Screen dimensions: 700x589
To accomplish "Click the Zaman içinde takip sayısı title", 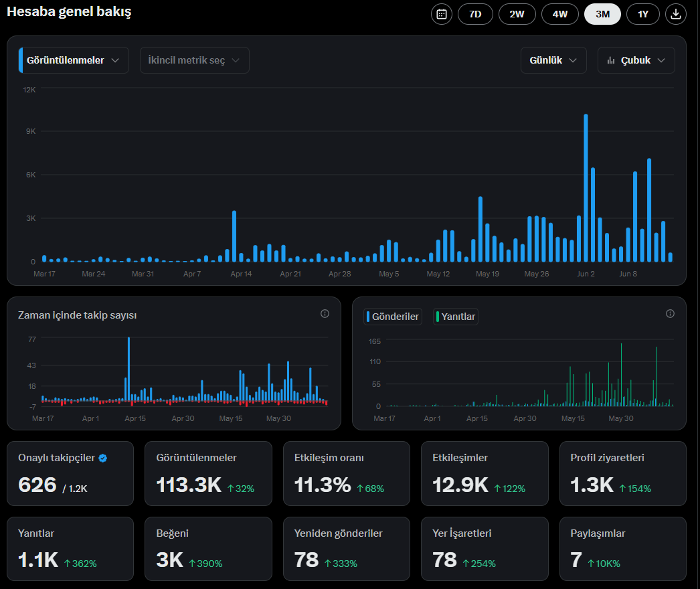I will [77, 315].
